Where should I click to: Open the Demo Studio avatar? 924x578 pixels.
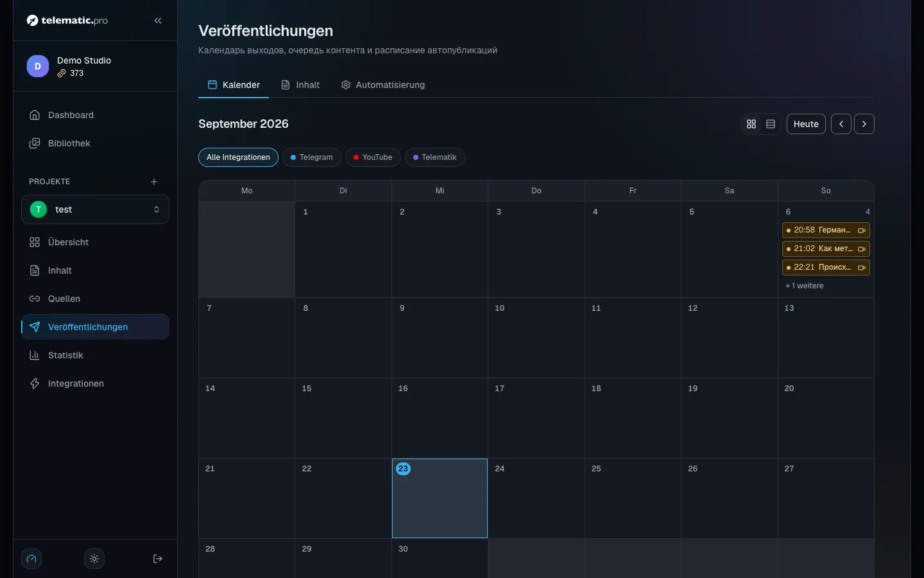[38, 66]
